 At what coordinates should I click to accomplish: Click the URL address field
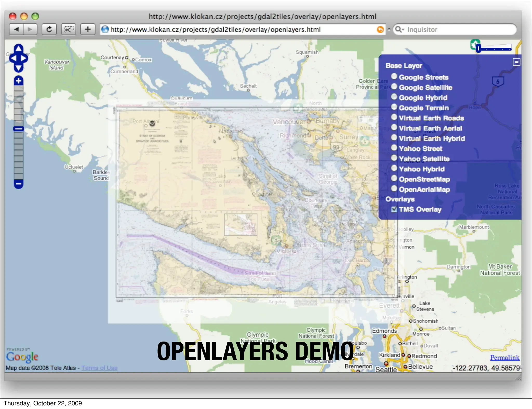tap(243, 30)
